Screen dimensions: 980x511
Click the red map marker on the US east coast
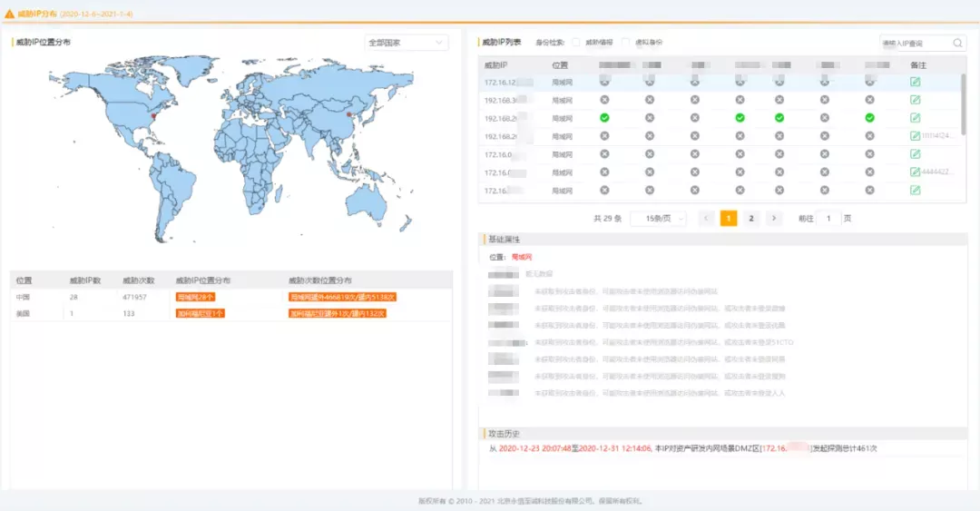point(153,116)
